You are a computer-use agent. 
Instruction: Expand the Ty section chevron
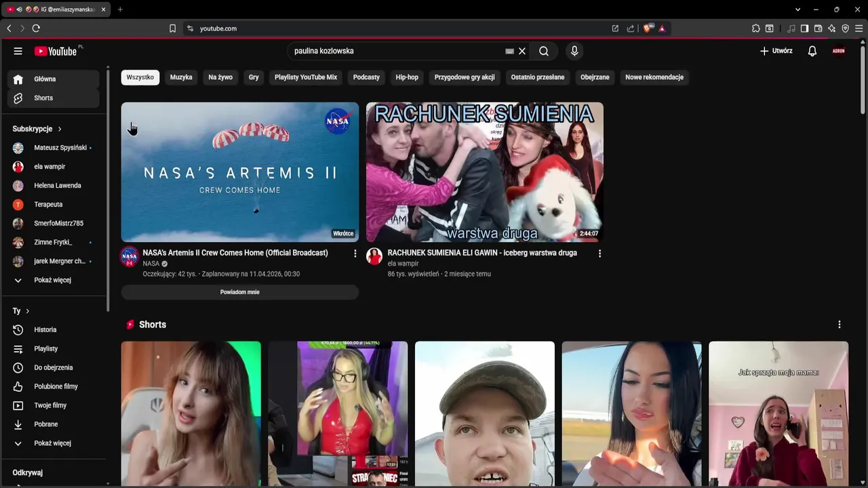[x=27, y=311]
